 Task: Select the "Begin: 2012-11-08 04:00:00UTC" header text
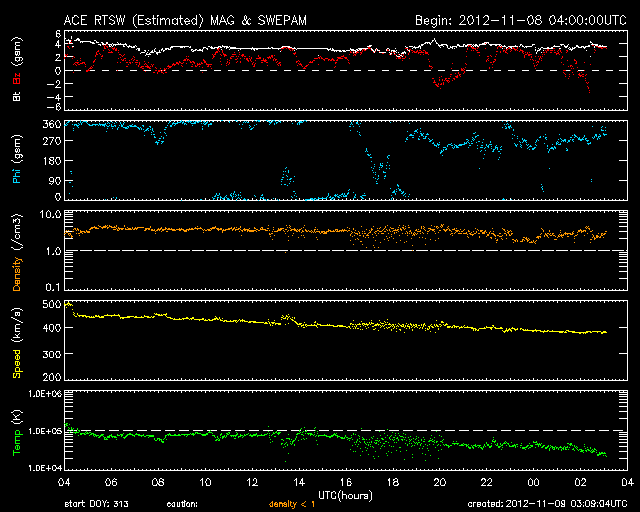coord(521,20)
